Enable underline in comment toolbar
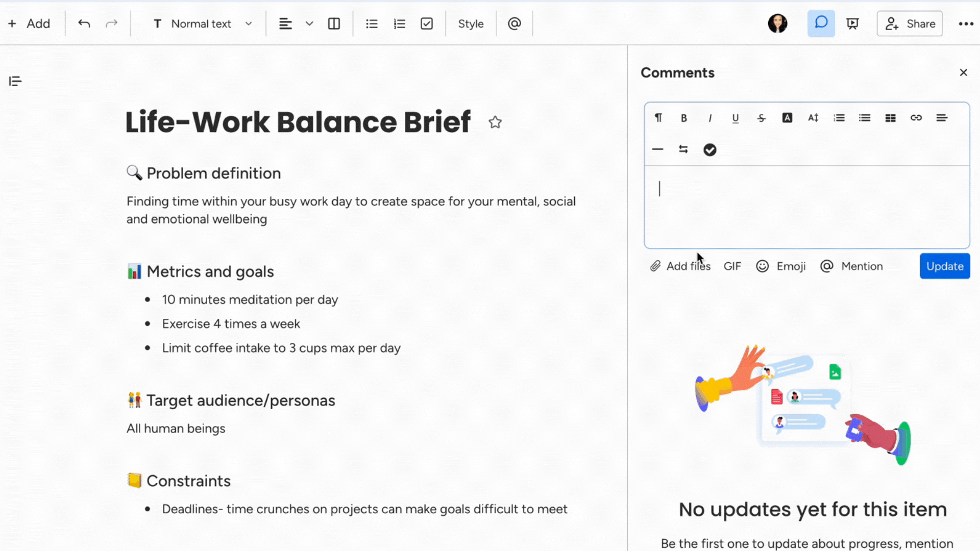This screenshot has height=551, width=980. 736,118
